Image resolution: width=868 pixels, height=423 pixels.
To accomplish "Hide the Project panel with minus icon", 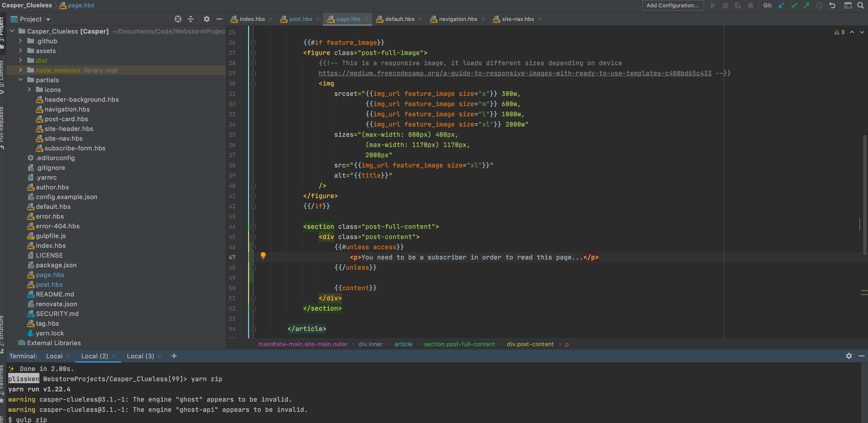I will click(219, 19).
